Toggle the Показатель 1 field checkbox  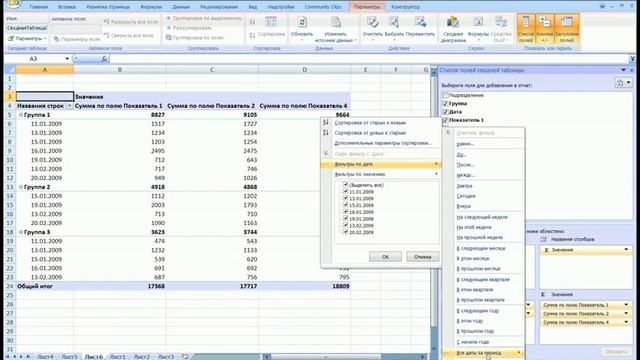(x=446, y=120)
